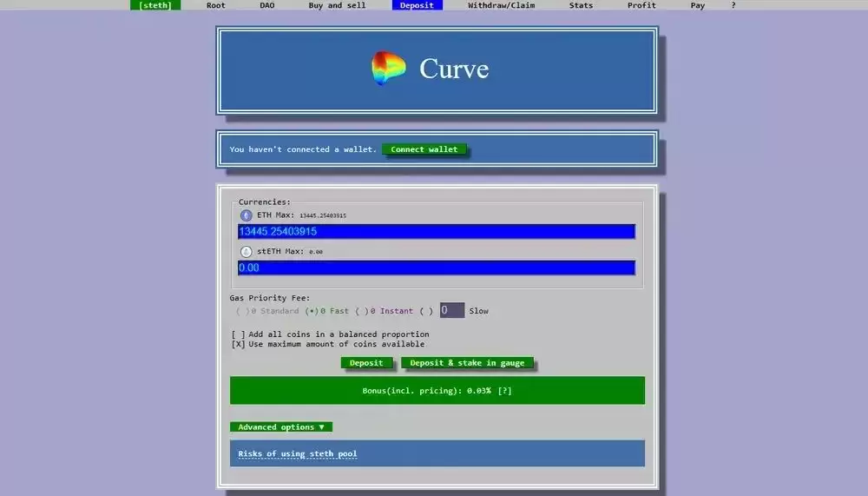Expand the Advanced options section

pos(280,427)
